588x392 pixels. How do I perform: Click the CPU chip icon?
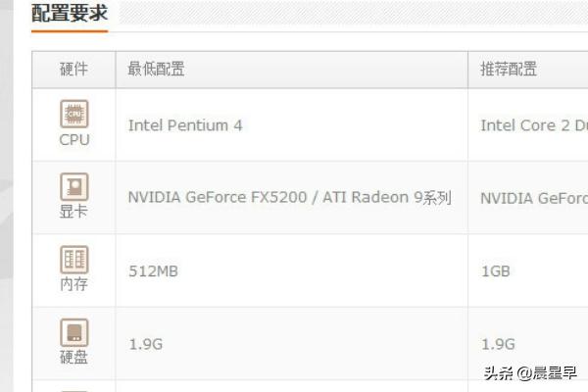(x=74, y=115)
